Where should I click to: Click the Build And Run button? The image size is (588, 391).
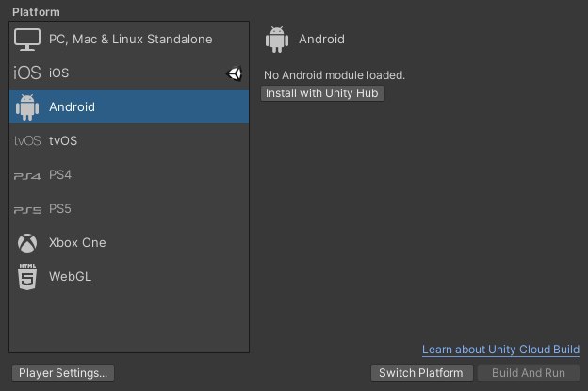(529, 373)
